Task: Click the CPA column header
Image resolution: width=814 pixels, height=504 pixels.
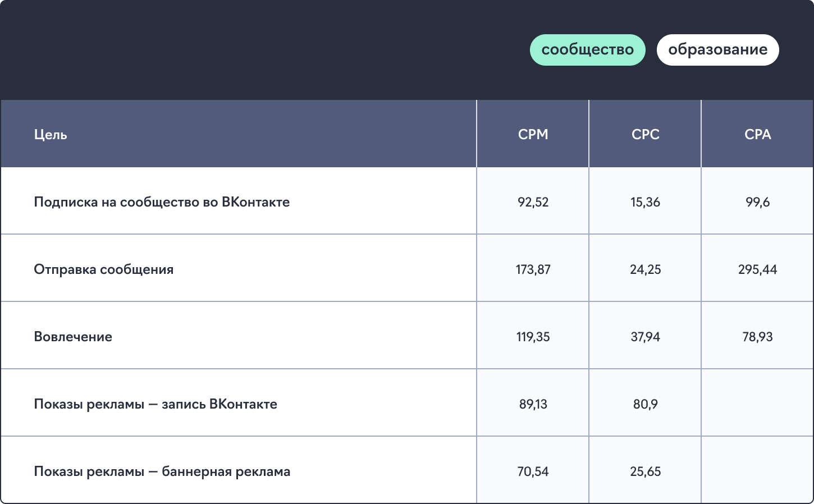Action: (x=757, y=135)
